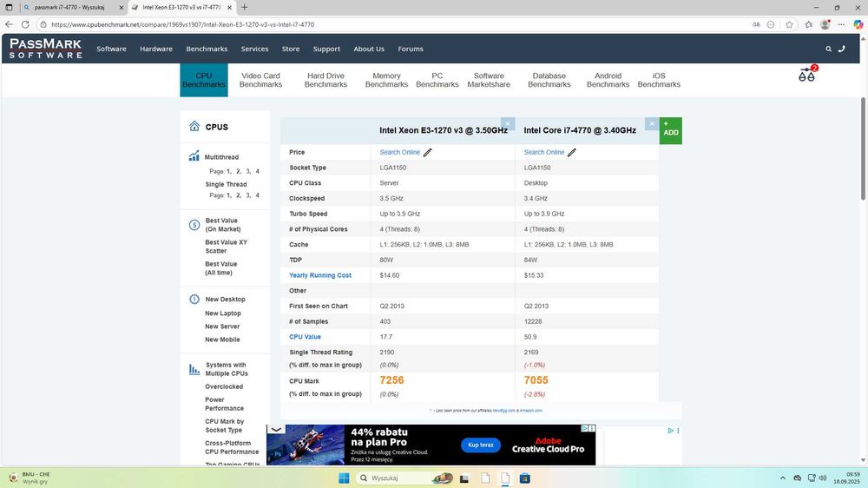Click the page vertical scrollbar thumb
The height and width of the screenshot is (488, 868).
coord(863,148)
